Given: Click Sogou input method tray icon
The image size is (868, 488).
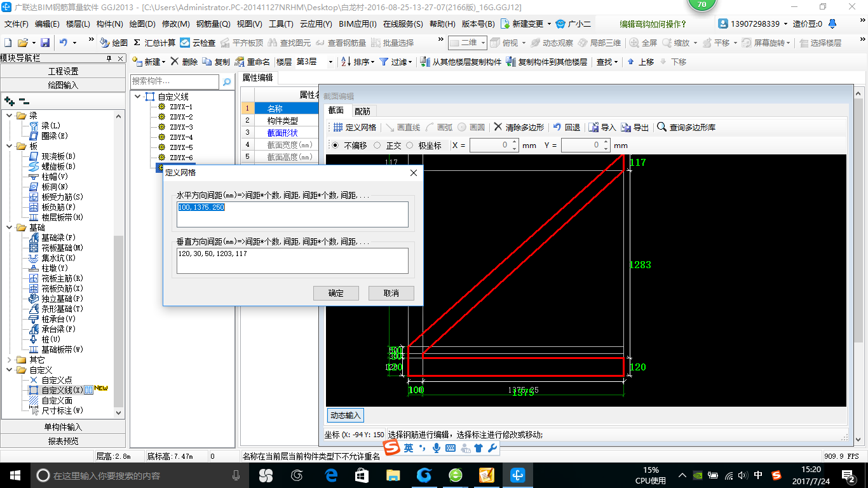Looking at the screenshot, I should click(x=776, y=475).
